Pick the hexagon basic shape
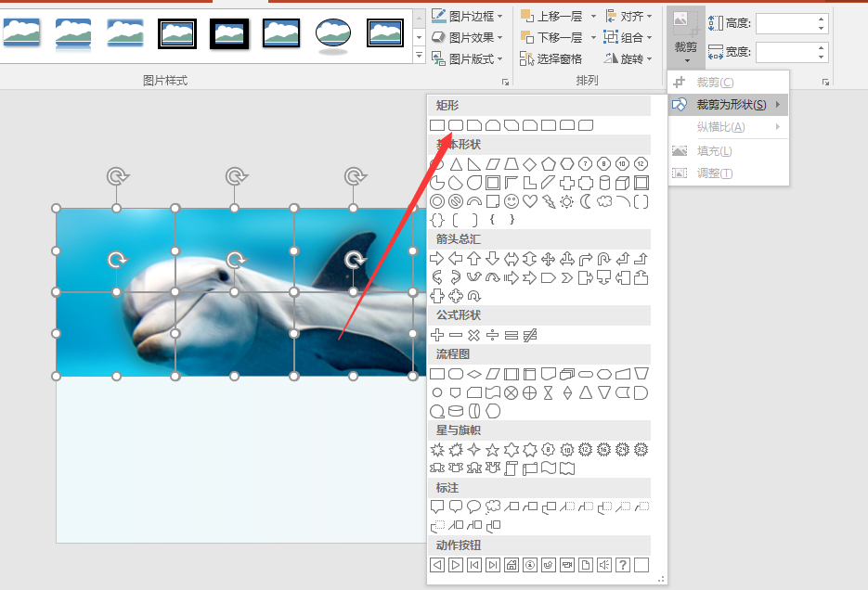This screenshot has height=590, width=868. pos(567,164)
